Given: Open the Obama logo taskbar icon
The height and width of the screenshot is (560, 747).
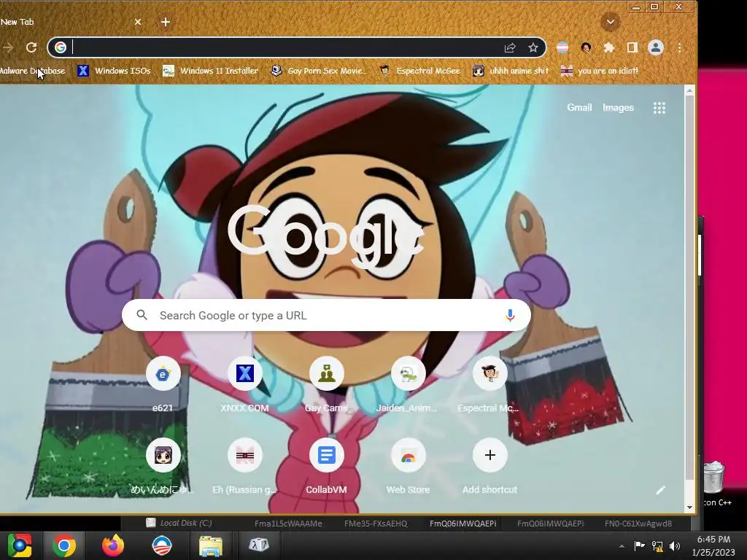Looking at the screenshot, I should [161, 545].
